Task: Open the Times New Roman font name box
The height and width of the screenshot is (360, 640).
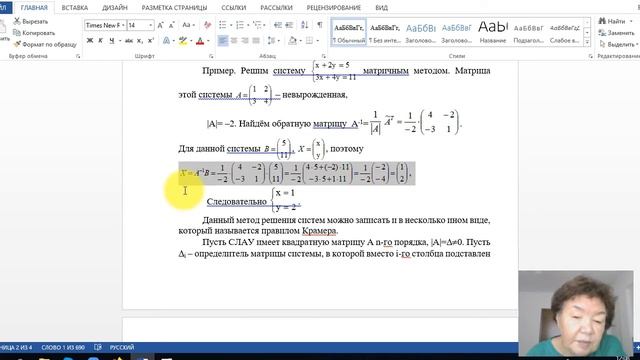Action: [105, 25]
